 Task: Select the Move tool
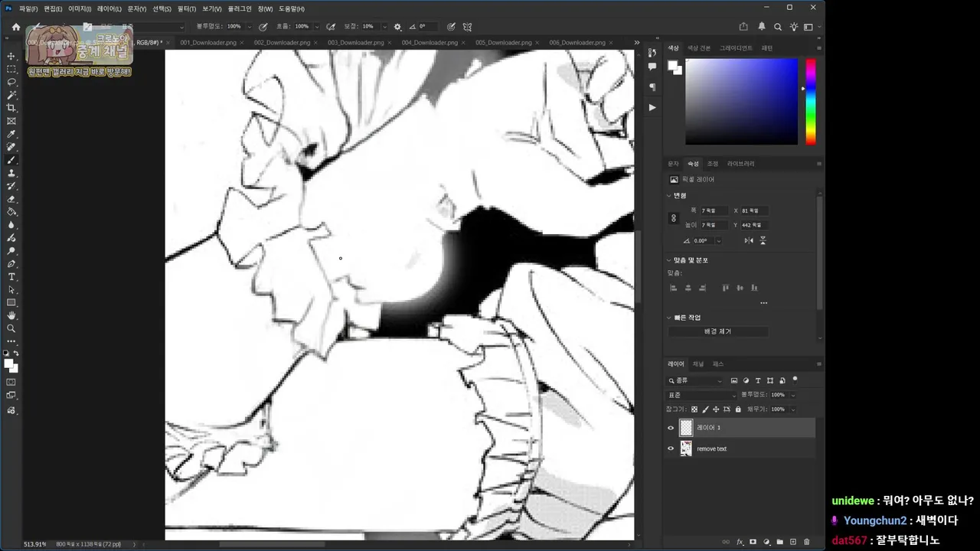tap(11, 56)
